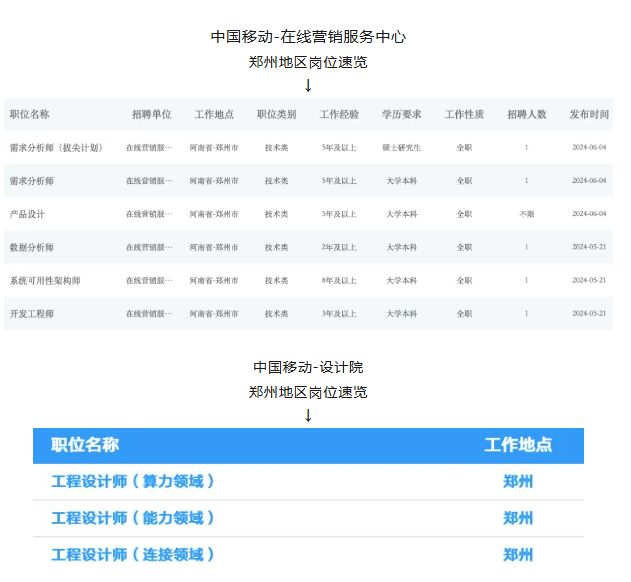Viewport: 631px width, 582px height.
Task: Click 工作地点 header in the gray top table
Action: [x=214, y=115]
